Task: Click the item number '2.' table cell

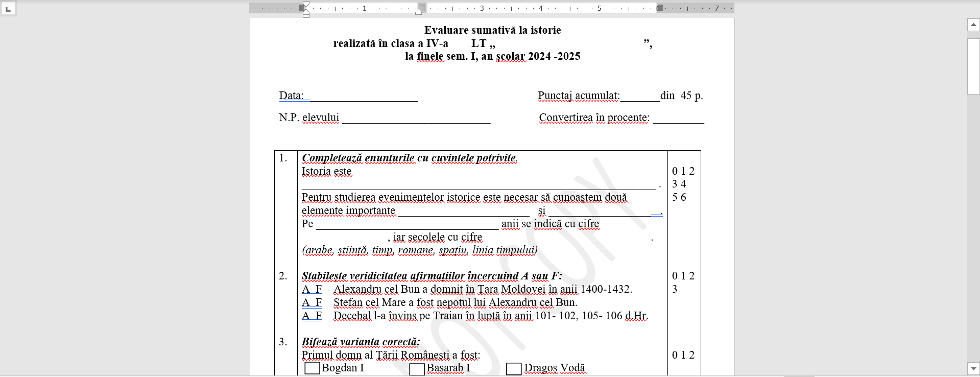Action: 283,276
